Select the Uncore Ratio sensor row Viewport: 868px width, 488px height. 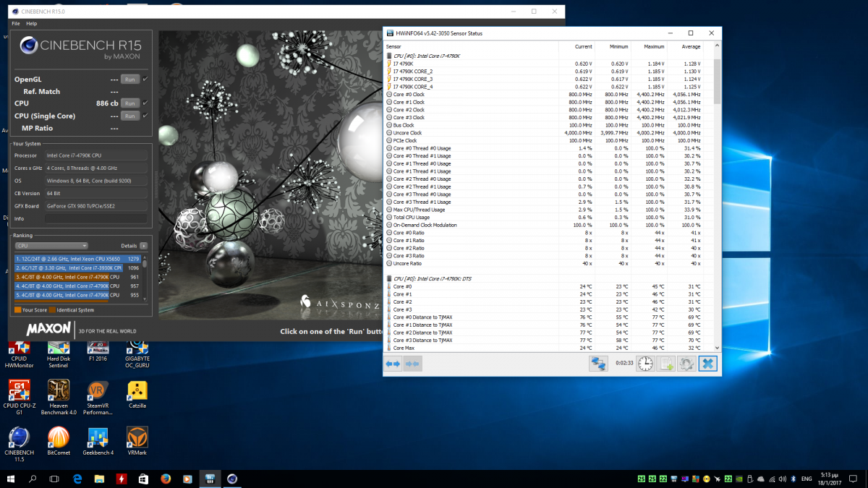coord(549,263)
